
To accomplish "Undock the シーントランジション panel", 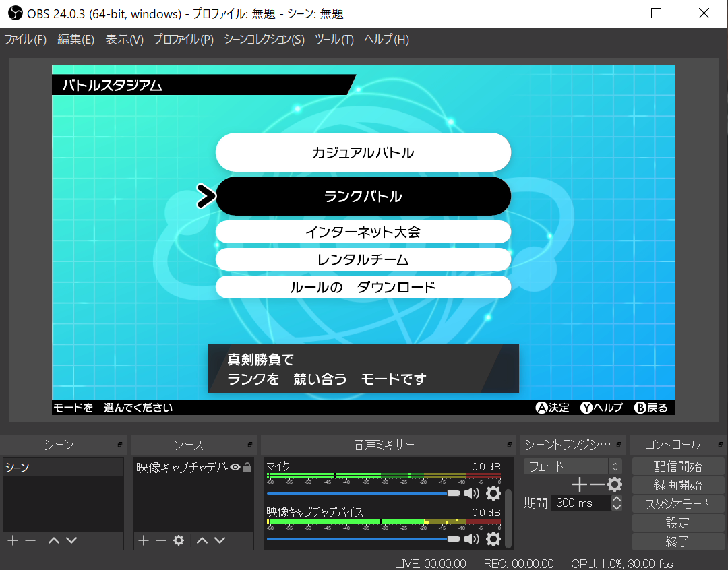I will pos(618,445).
